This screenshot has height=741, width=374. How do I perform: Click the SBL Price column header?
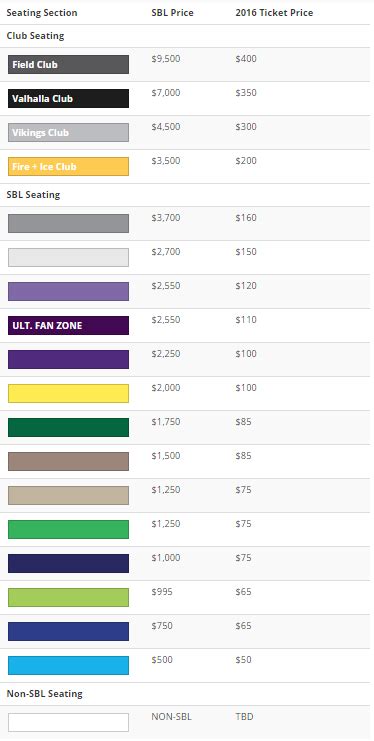click(x=172, y=13)
